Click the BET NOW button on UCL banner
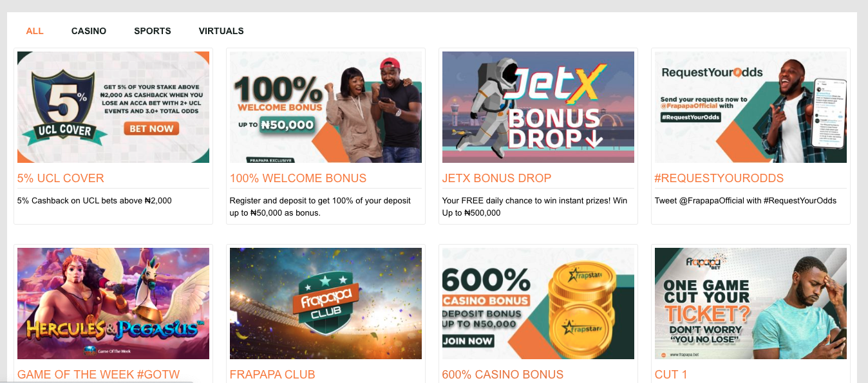 [x=151, y=129]
